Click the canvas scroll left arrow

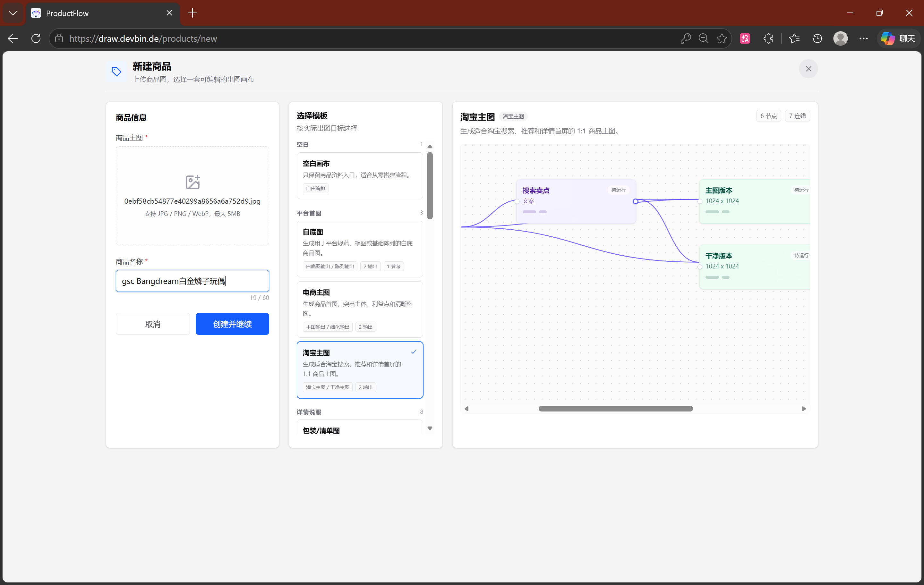tap(466, 409)
